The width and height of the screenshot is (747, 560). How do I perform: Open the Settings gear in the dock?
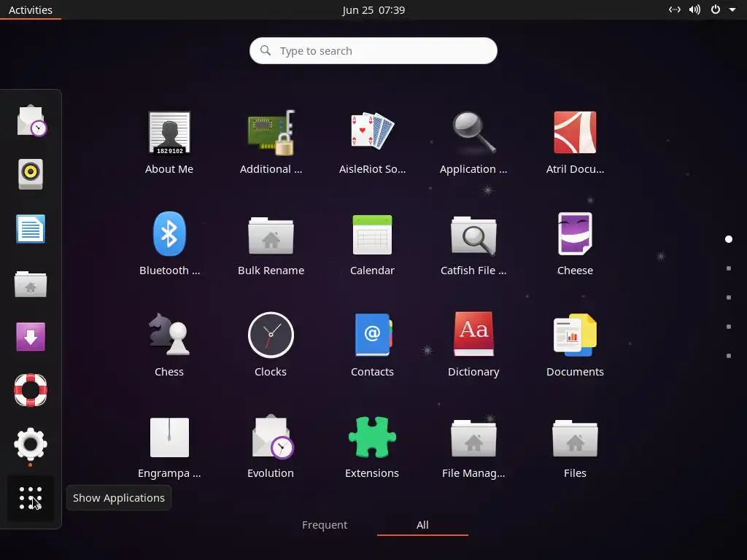click(31, 444)
